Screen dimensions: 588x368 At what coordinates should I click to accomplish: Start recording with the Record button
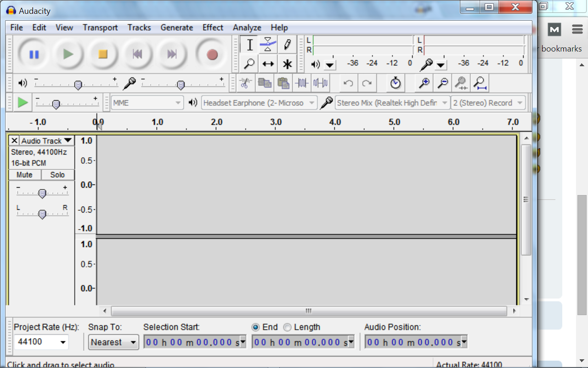pos(212,54)
